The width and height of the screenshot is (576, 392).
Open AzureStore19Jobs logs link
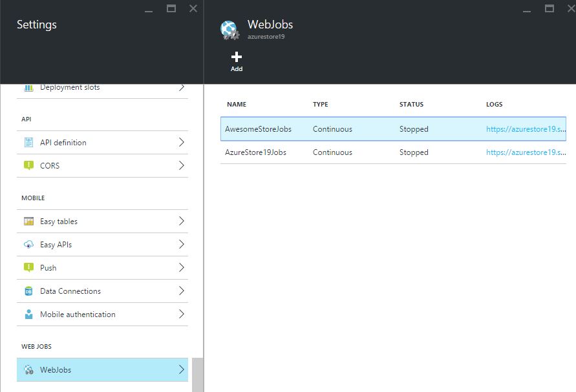526,152
